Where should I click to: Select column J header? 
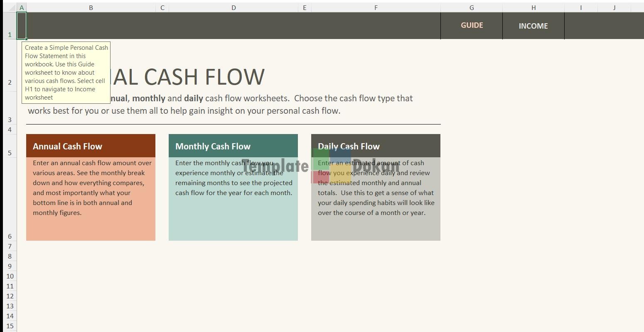click(614, 7)
